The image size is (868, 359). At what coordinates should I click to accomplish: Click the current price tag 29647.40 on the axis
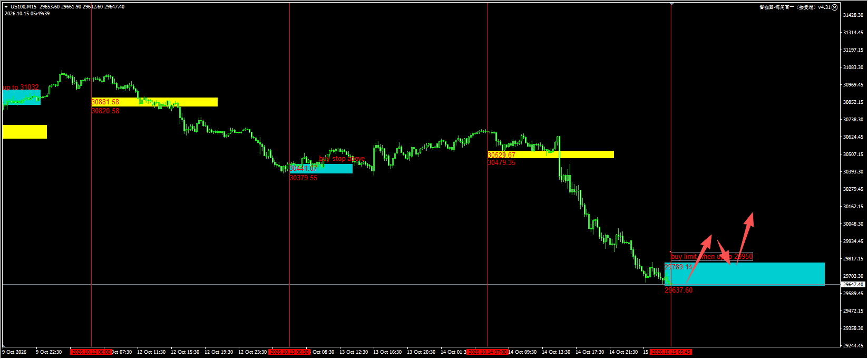[x=853, y=285]
